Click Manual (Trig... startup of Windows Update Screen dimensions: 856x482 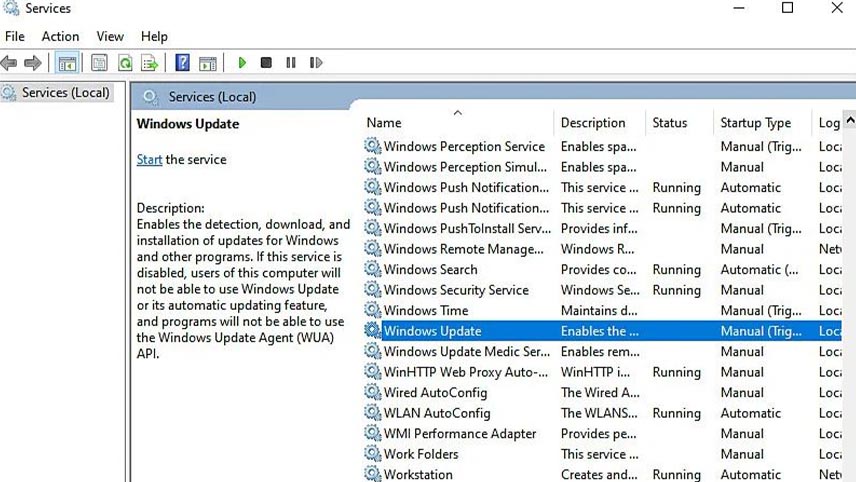(761, 331)
